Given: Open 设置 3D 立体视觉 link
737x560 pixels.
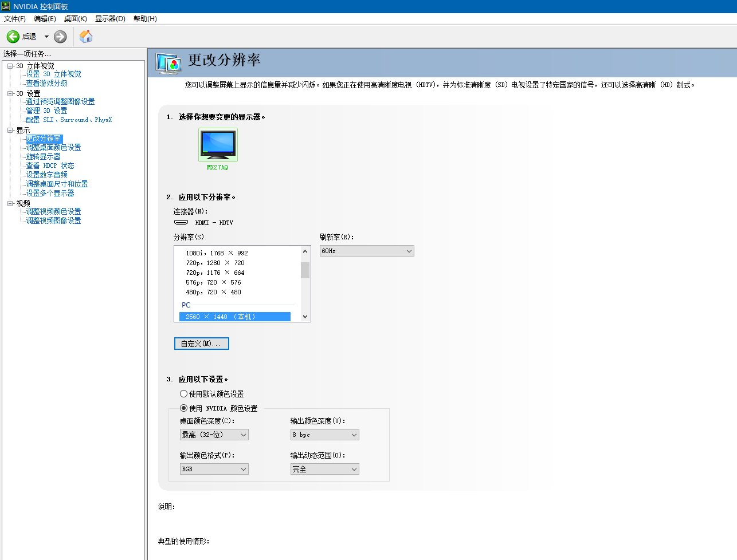Looking at the screenshot, I should point(54,74).
